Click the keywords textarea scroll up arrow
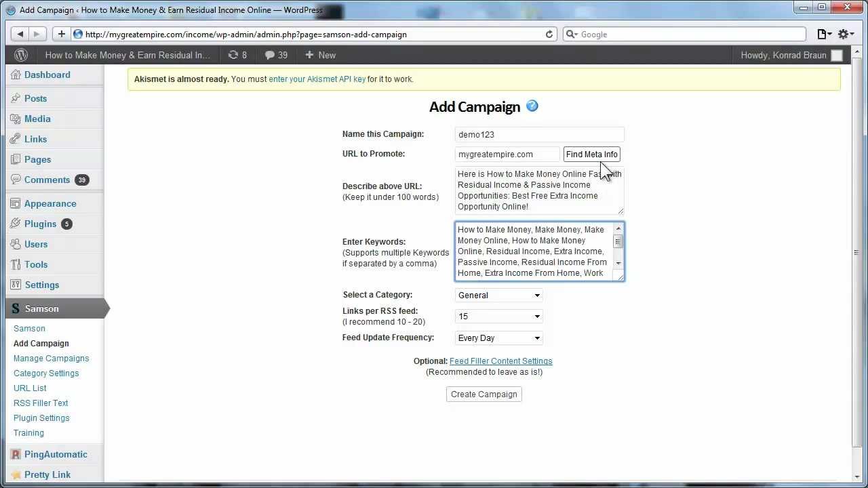The width and height of the screenshot is (868, 488). click(x=618, y=228)
